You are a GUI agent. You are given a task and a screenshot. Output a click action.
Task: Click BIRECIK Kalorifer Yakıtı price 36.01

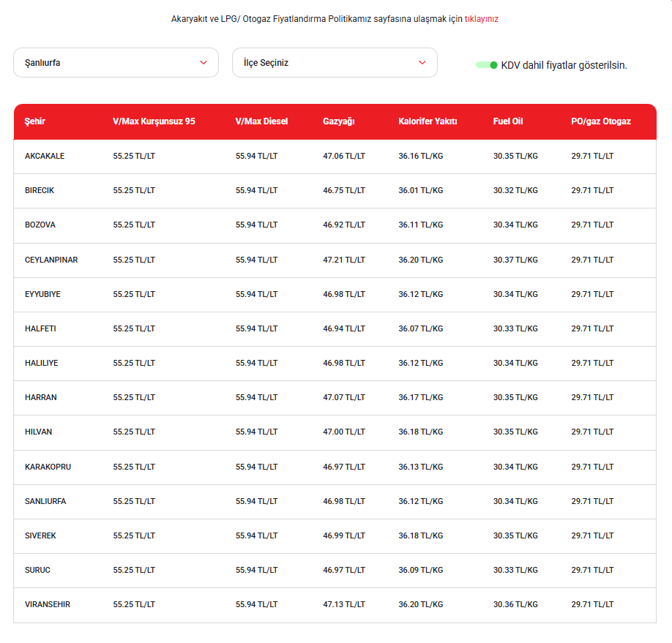420,190
